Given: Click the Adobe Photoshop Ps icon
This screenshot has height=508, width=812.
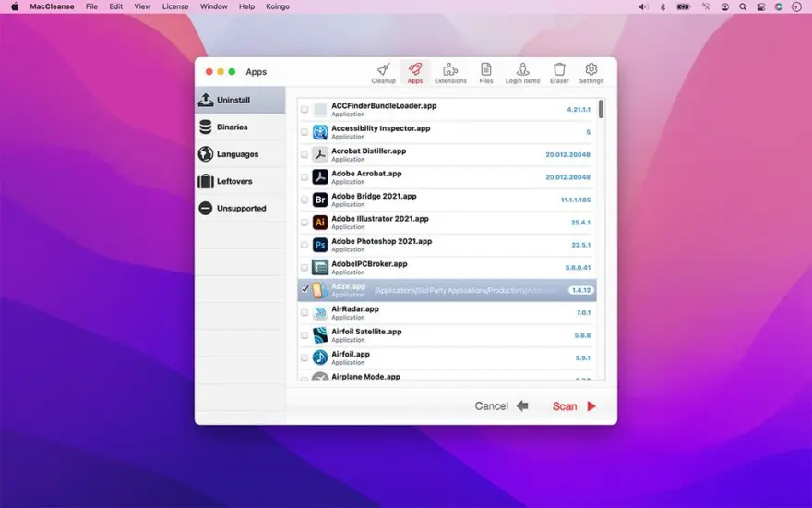Looking at the screenshot, I should click(320, 245).
